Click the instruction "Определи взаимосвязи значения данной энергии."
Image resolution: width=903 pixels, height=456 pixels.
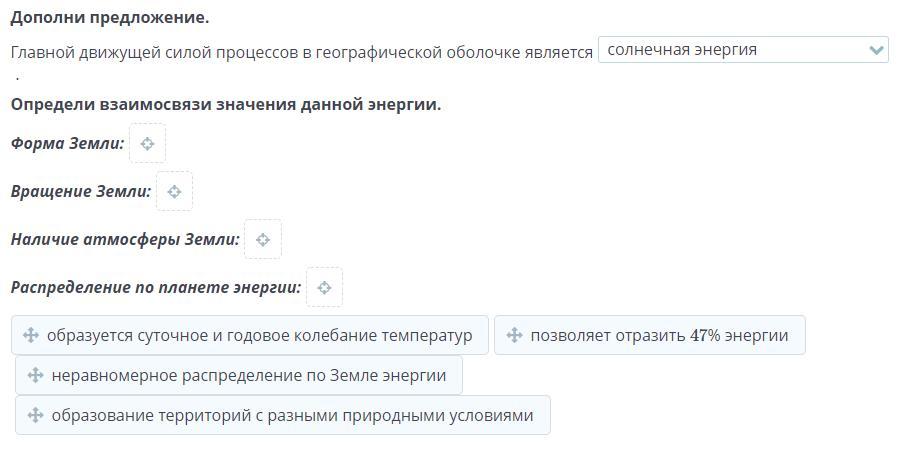226,104
